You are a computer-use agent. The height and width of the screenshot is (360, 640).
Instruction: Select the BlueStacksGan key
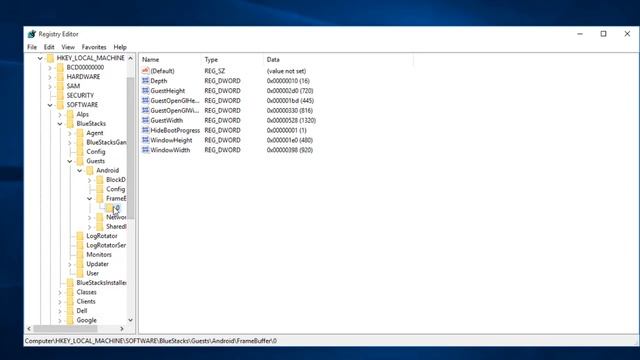pyautogui.click(x=106, y=142)
